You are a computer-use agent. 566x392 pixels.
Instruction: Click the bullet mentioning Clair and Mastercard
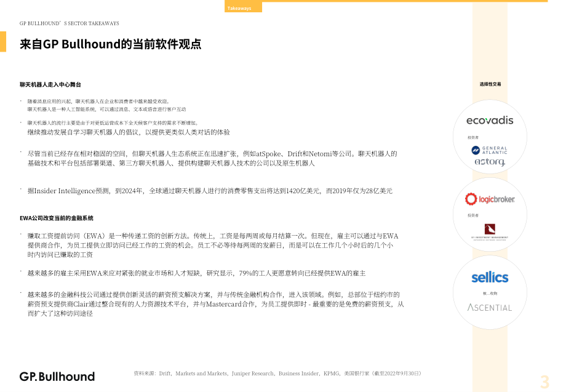(x=215, y=304)
